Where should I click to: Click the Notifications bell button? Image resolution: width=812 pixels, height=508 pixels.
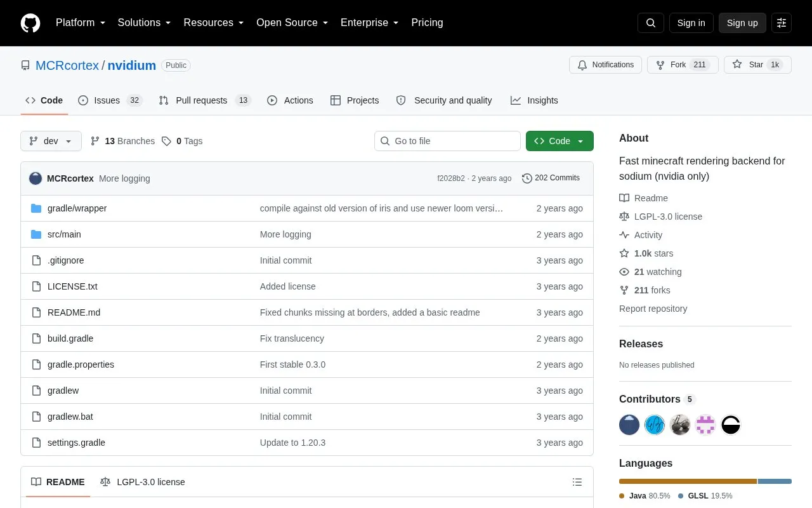(x=606, y=65)
